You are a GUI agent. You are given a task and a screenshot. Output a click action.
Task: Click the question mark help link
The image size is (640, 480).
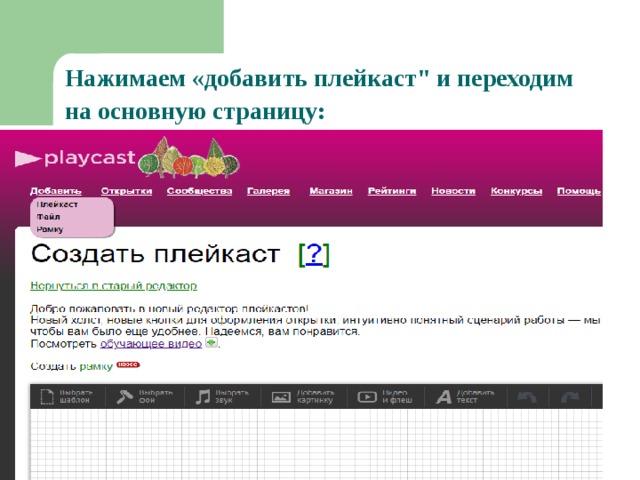pos(314,255)
